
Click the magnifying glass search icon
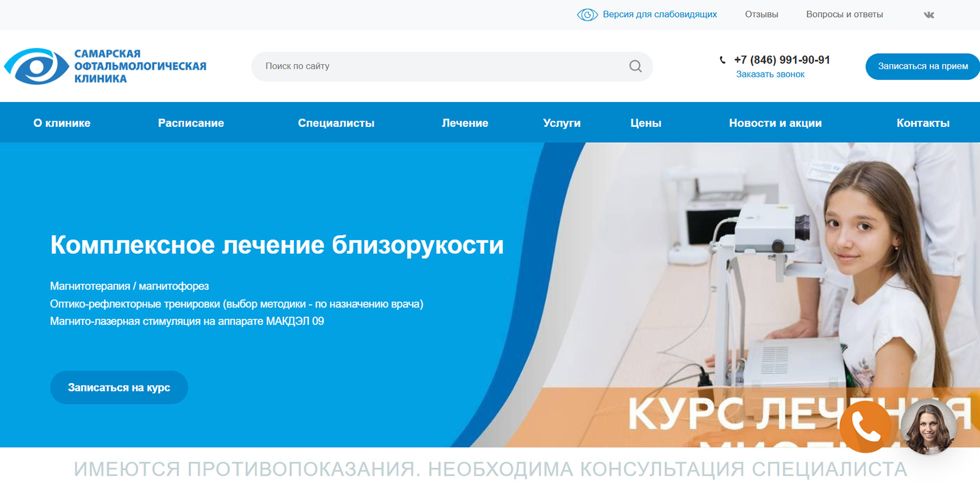(x=635, y=66)
